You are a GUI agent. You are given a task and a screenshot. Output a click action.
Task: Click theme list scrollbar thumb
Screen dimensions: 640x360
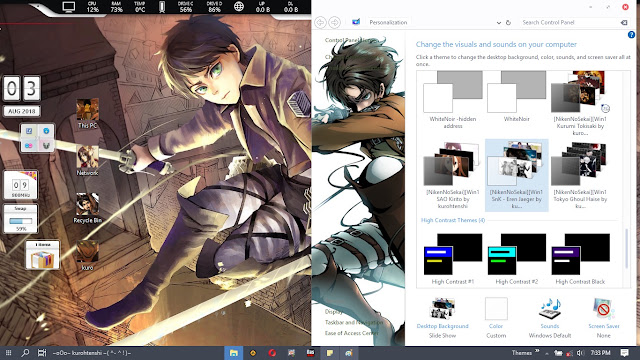coord(627,248)
